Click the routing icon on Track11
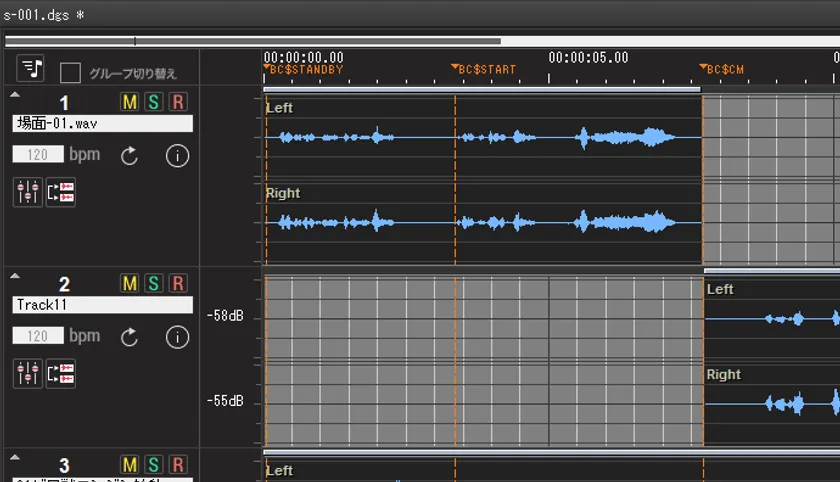The image size is (840, 482). tap(61, 374)
